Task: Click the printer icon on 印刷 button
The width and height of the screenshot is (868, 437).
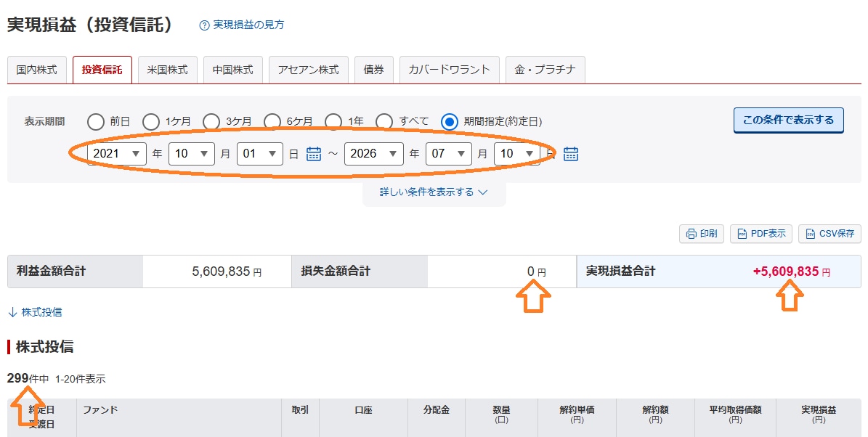Action: click(691, 234)
